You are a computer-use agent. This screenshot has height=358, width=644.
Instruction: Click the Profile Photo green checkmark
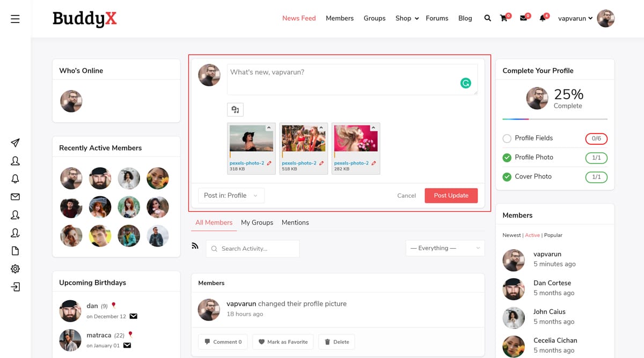[x=507, y=158]
